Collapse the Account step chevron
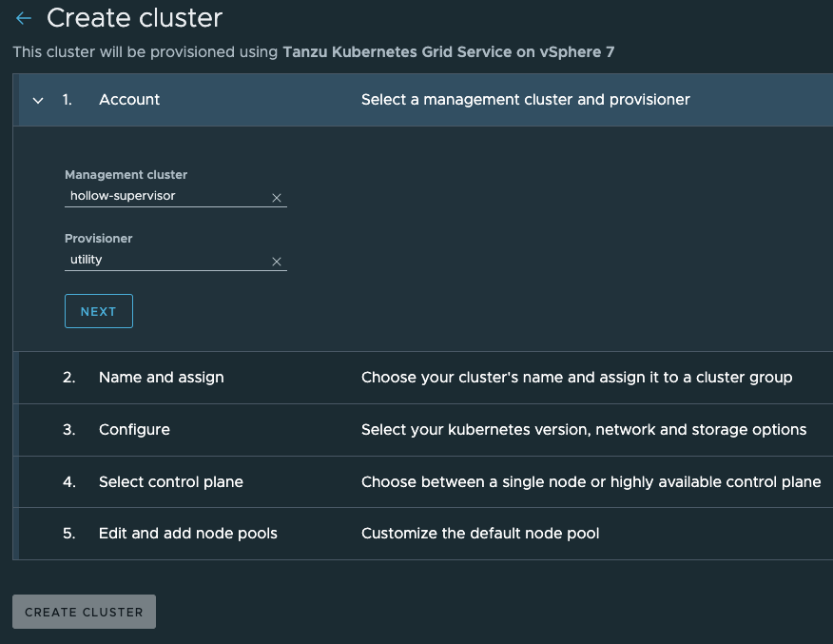The image size is (833, 644). click(38, 100)
